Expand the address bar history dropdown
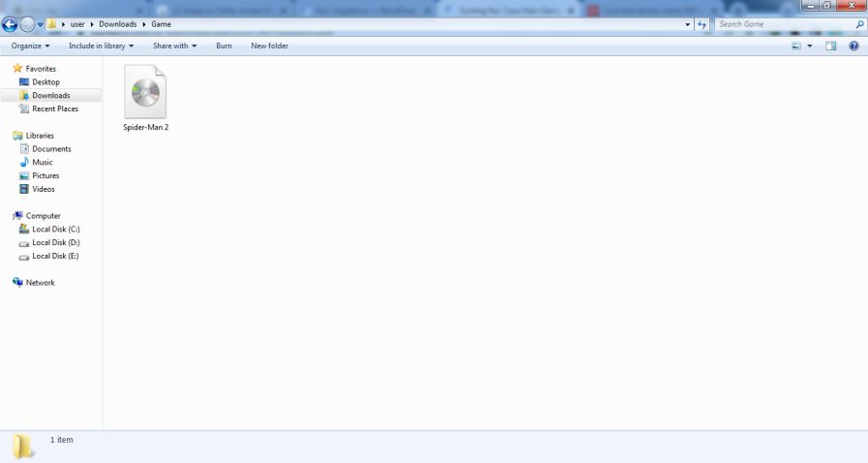Viewport: 868px width, 463px height. [x=688, y=24]
